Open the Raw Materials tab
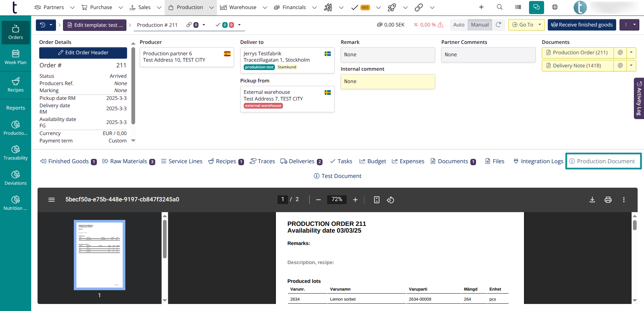This screenshot has height=311, width=644. click(x=128, y=162)
